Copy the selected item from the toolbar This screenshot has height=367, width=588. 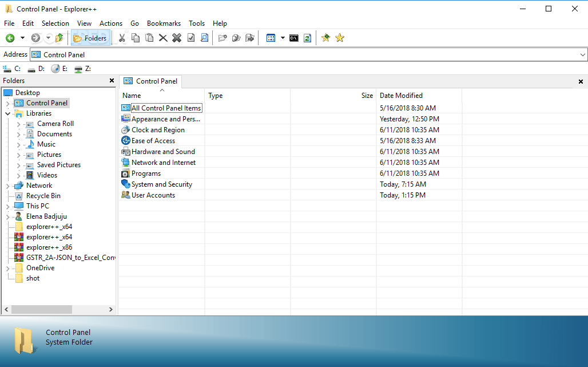135,37
